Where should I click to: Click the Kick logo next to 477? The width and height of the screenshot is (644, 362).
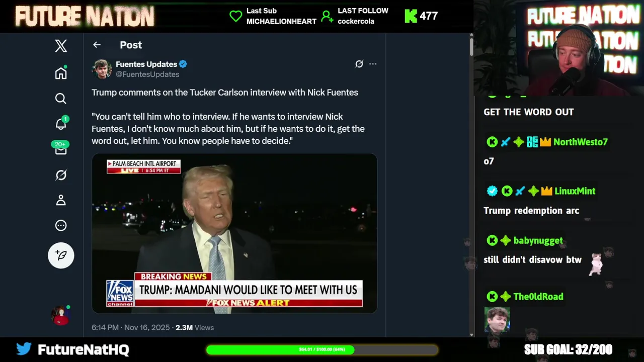411,16
